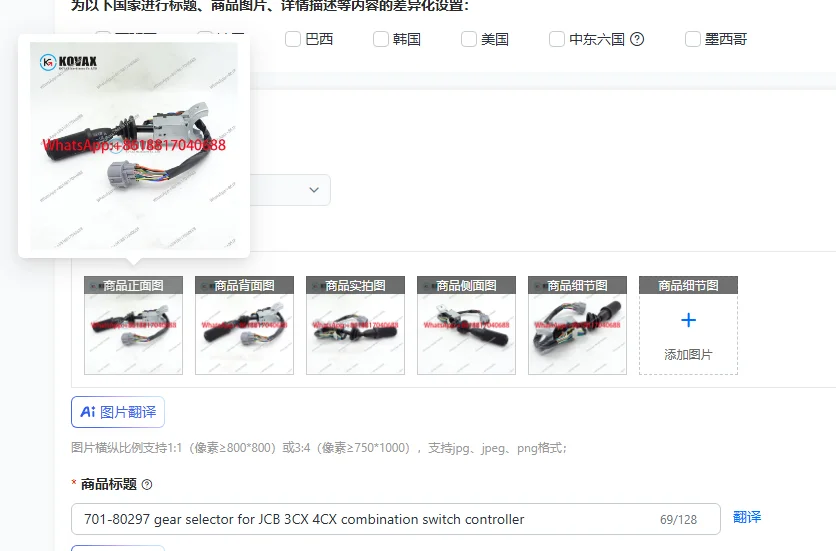This screenshot has height=551, width=836.
Task: Click the plus icon to add image
Action: 688,320
